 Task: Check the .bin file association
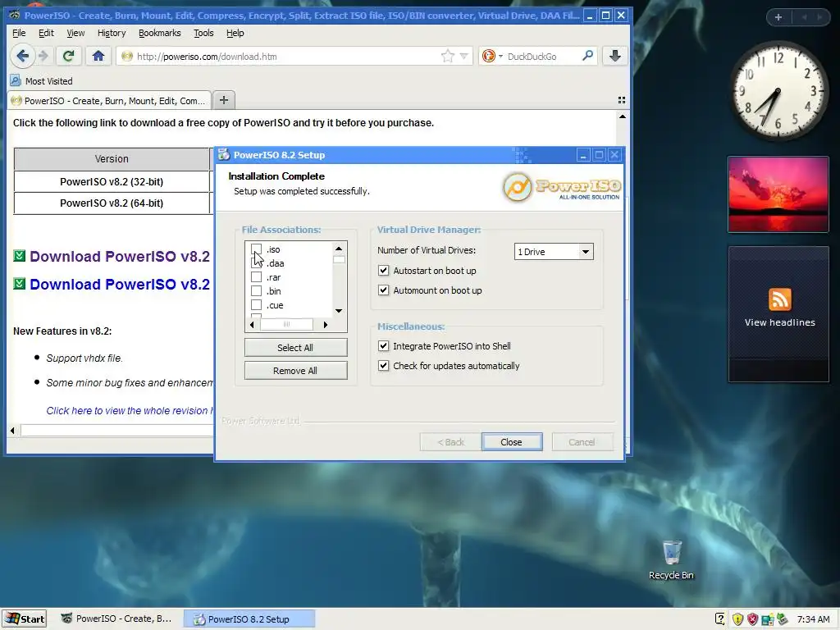pyautogui.click(x=257, y=291)
